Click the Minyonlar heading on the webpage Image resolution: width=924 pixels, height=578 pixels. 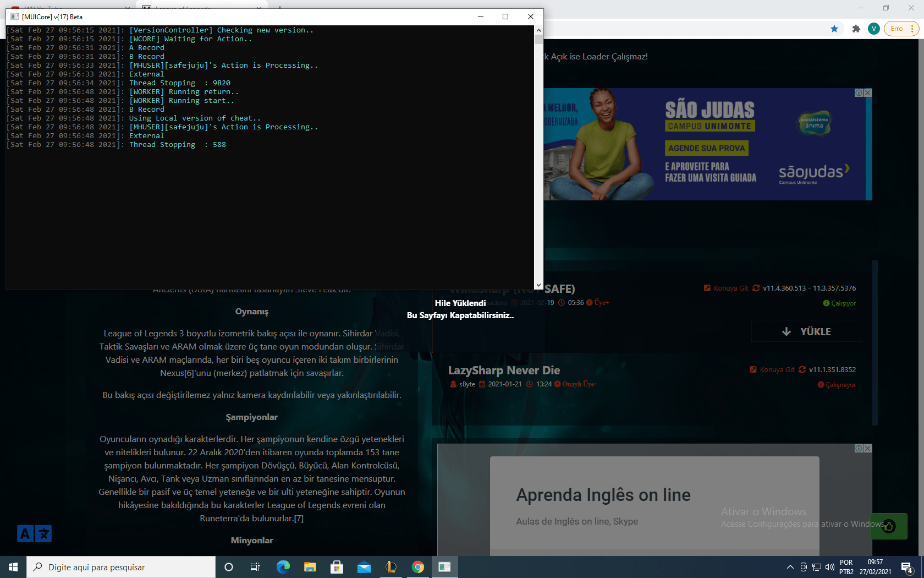click(x=252, y=541)
